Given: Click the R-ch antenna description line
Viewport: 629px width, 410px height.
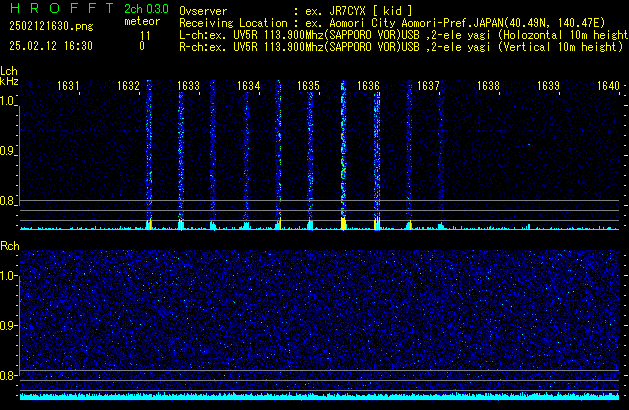Looking at the screenshot, I should pyautogui.click(x=401, y=47).
